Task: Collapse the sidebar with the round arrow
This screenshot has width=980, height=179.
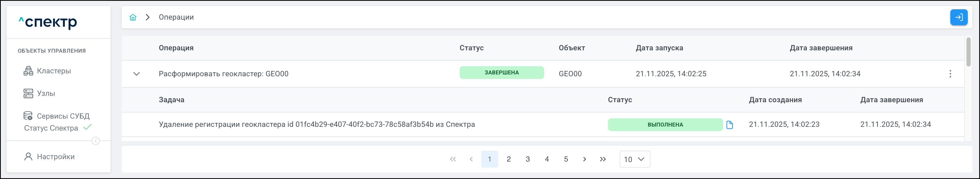Action: coord(96,141)
